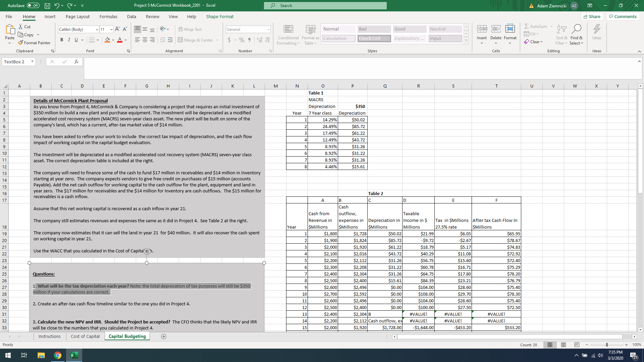Select the Format Painter tool
This screenshot has height=362, width=644.
coord(35,43)
